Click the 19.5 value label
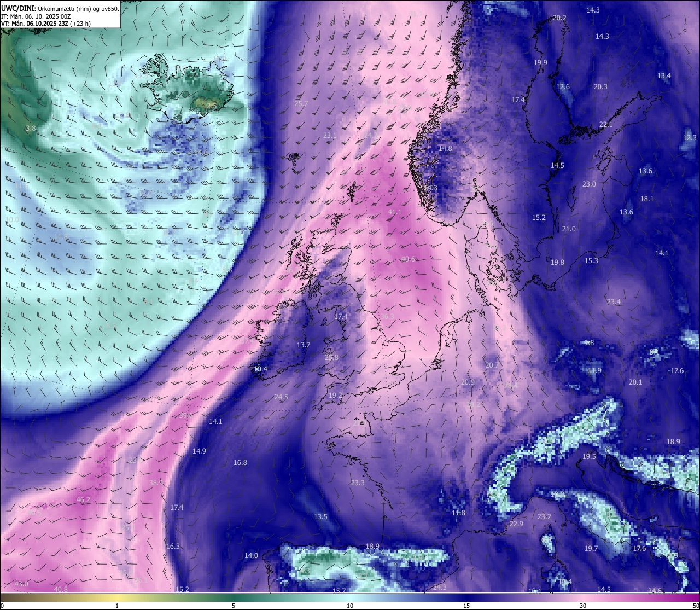The width and height of the screenshot is (700, 610). point(589,456)
